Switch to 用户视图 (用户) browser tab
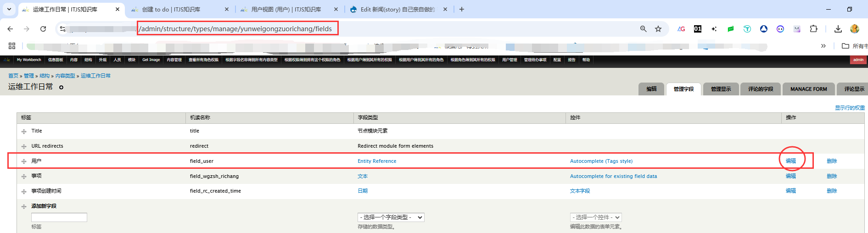This screenshot has height=233, width=868. pyautogui.click(x=288, y=9)
